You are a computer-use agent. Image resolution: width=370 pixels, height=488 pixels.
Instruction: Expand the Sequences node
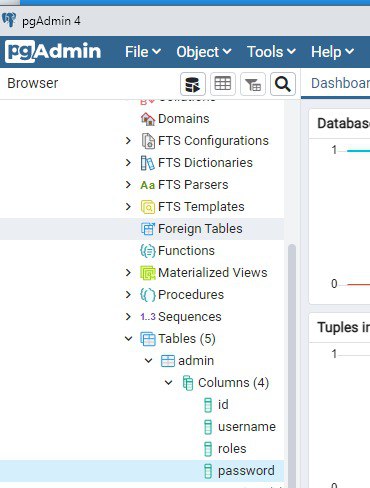point(128,317)
